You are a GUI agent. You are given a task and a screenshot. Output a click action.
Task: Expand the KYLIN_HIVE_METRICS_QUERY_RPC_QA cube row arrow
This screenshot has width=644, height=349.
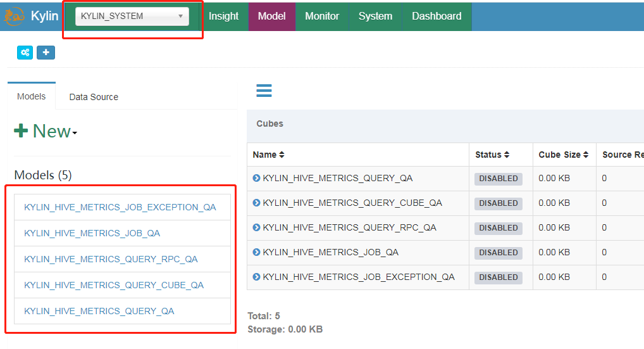pos(256,228)
